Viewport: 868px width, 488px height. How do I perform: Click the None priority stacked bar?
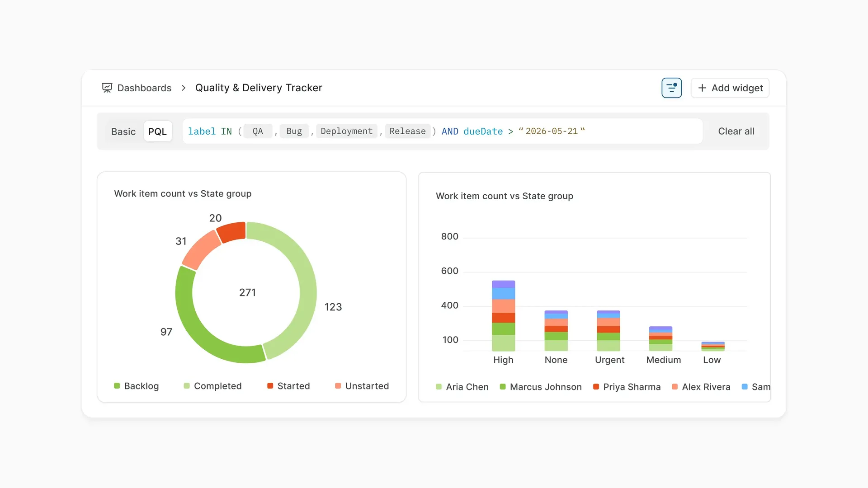tap(556, 331)
